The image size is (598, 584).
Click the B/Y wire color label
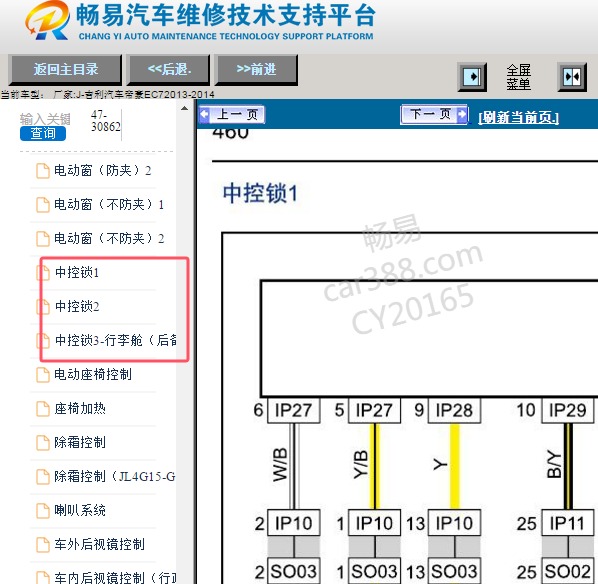554,464
